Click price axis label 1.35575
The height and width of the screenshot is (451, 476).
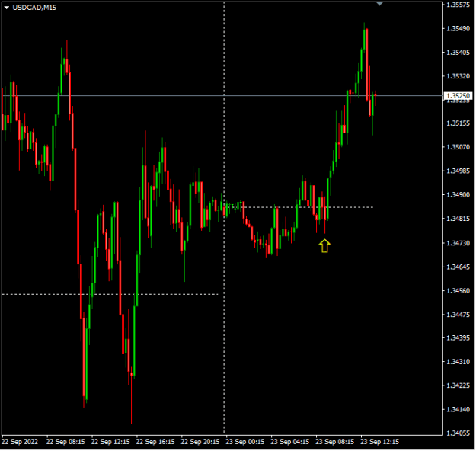(x=458, y=5)
